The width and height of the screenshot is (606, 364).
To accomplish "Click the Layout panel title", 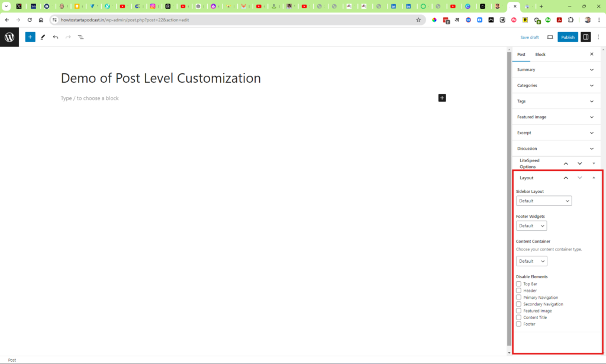I will click(x=526, y=178).
